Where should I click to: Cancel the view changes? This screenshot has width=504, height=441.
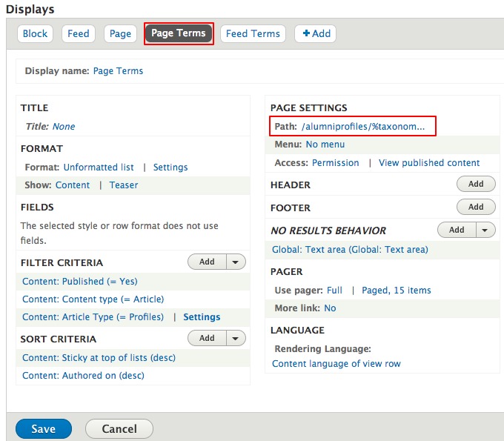click(119, 429)
